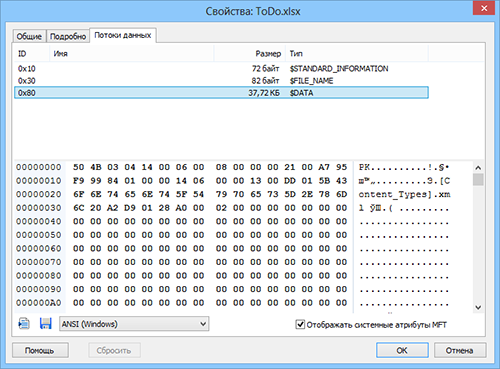Click the save stream floppy icon

click(x=45, y=324)
